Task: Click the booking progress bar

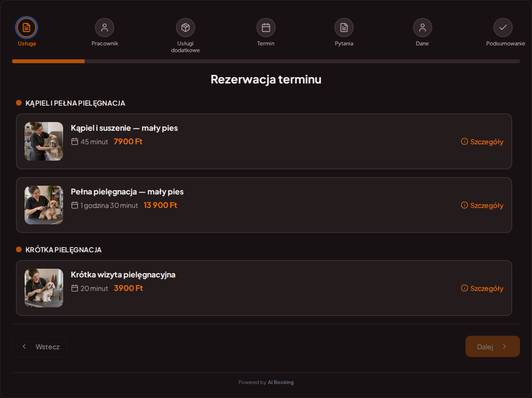Action: point(266,61)
